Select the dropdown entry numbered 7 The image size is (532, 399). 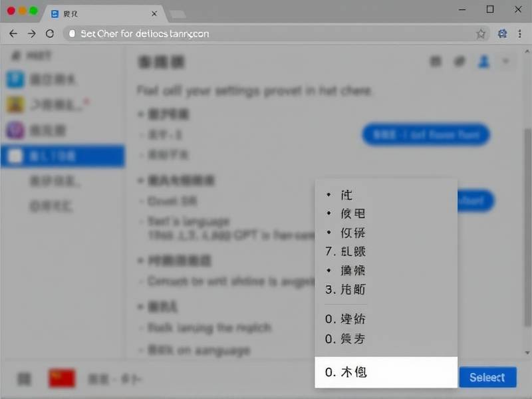point(386,251)
